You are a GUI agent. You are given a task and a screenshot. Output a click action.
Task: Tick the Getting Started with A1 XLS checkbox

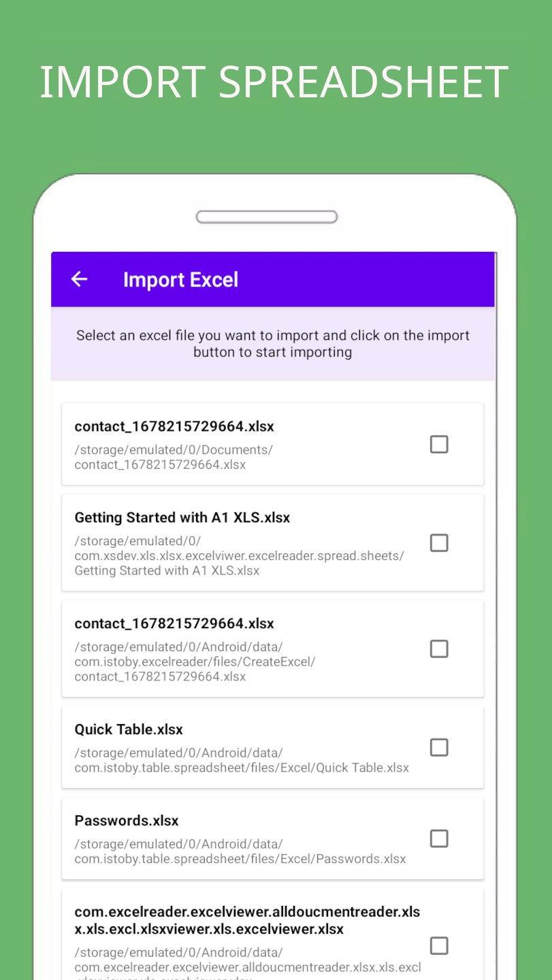pyautogui.click(x=439, y=543)
